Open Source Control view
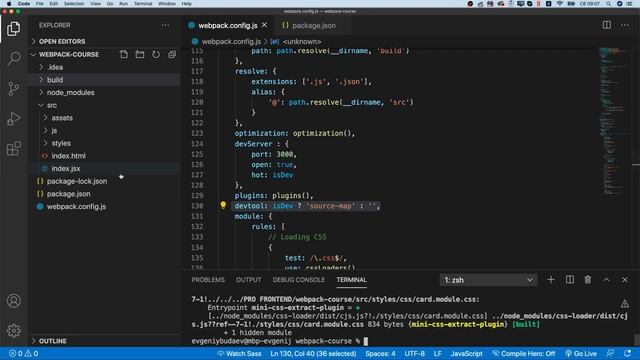640x360 pixels. 13,88
